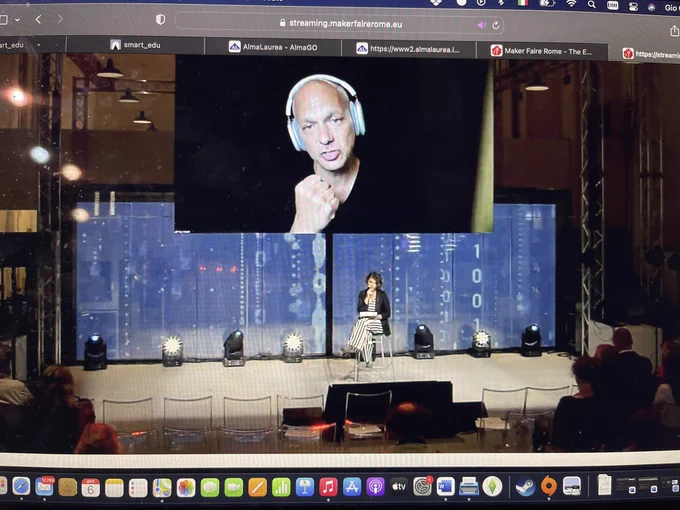The image size is (680, 510).
Task: Open the document stack in Dock
Action: click(604, 484)
